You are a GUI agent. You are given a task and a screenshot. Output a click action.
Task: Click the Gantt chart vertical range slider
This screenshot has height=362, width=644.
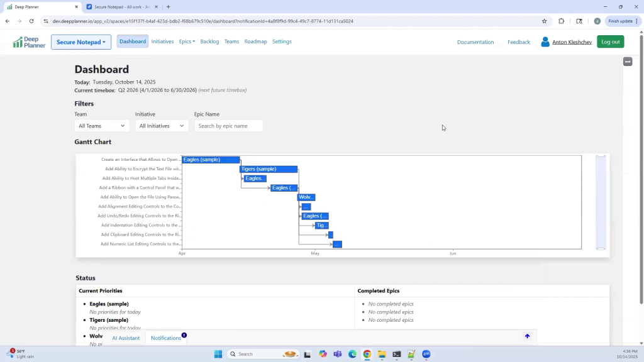click(x=601, y=202)
